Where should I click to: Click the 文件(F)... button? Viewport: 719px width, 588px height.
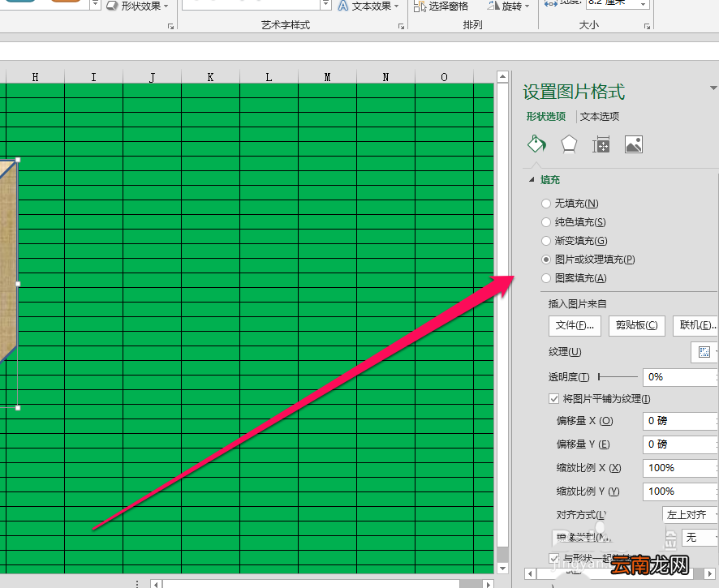(575, 325)
